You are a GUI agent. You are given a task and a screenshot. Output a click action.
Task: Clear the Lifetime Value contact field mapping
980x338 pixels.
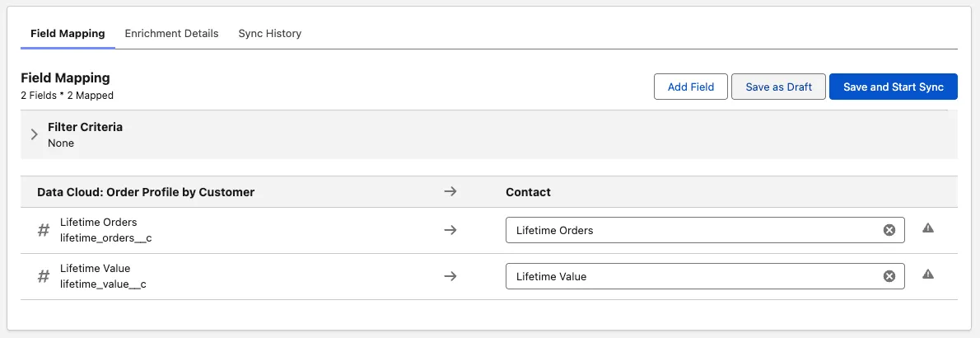coord(889,276)
